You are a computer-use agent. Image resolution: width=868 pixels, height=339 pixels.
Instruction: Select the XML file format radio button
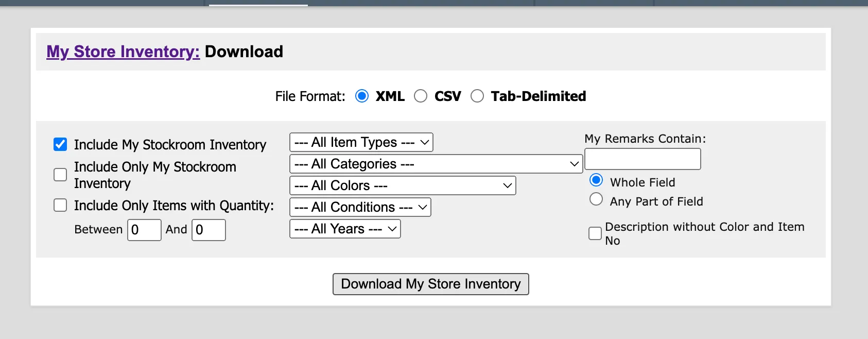pos(362,96)
